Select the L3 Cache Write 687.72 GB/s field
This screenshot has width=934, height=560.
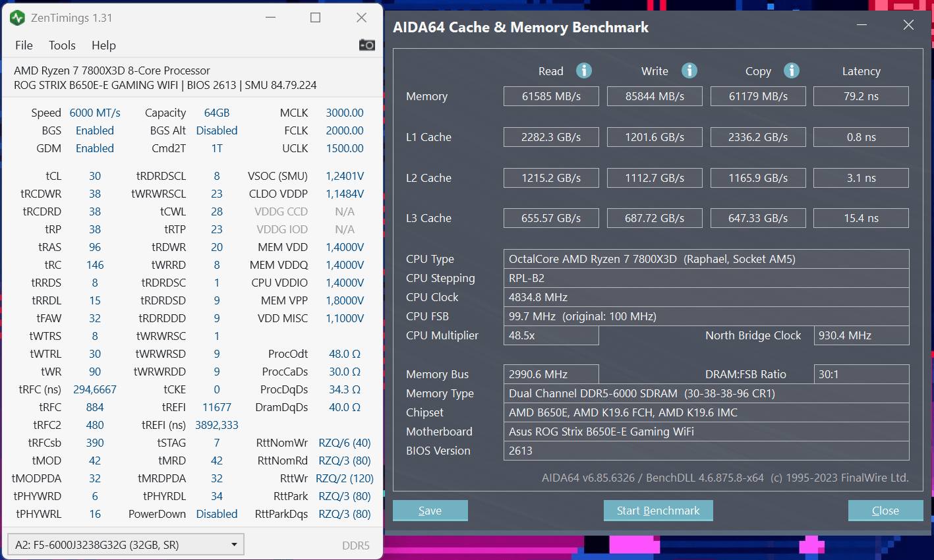(x=655, y=218)
